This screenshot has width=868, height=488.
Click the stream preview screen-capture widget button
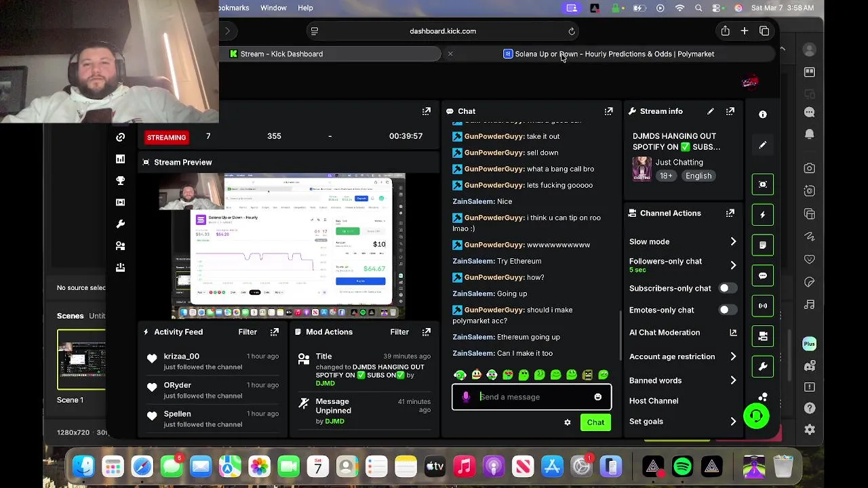[762, 184]
